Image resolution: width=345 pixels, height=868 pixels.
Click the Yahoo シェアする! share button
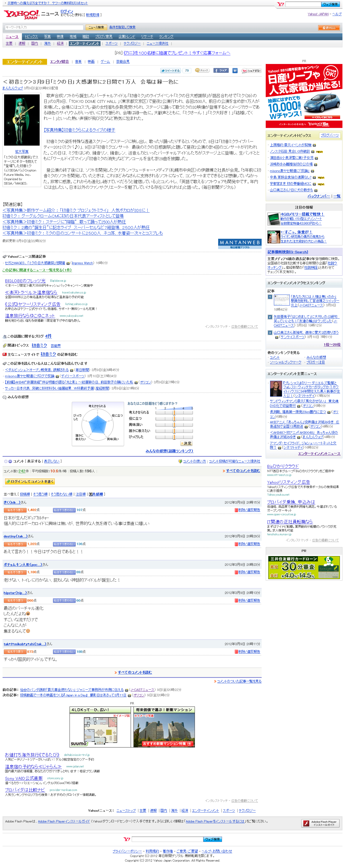pos(252,70)
